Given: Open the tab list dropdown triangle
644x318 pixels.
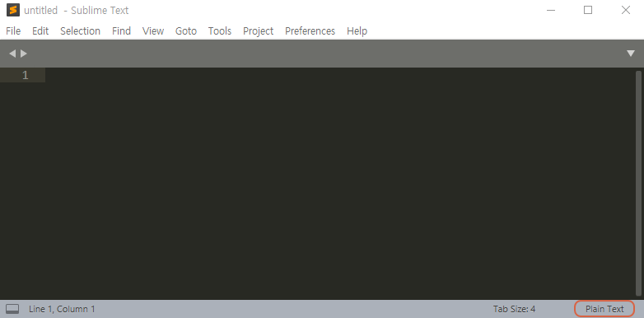Looking at the screenshot, I should (631, 54).
